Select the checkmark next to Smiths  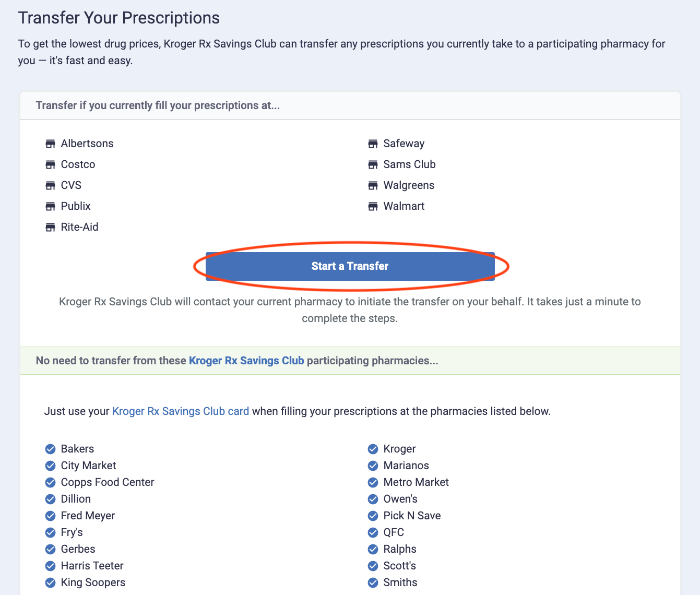373,582
